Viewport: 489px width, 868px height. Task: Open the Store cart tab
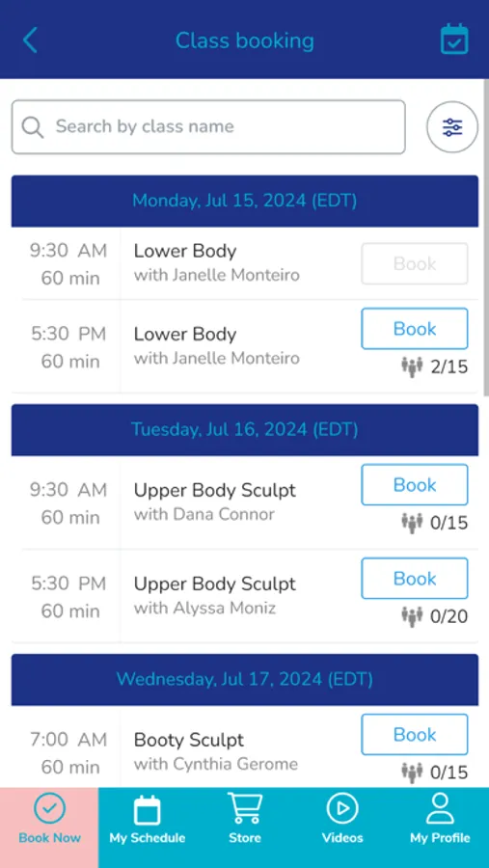pos(245,819)
